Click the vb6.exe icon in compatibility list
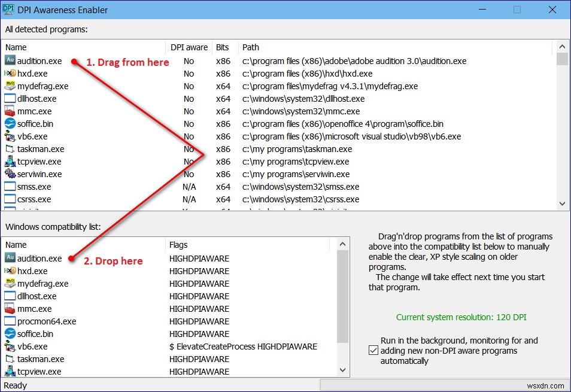This screenshot has width=571, height=392. [x=10, y=347]
